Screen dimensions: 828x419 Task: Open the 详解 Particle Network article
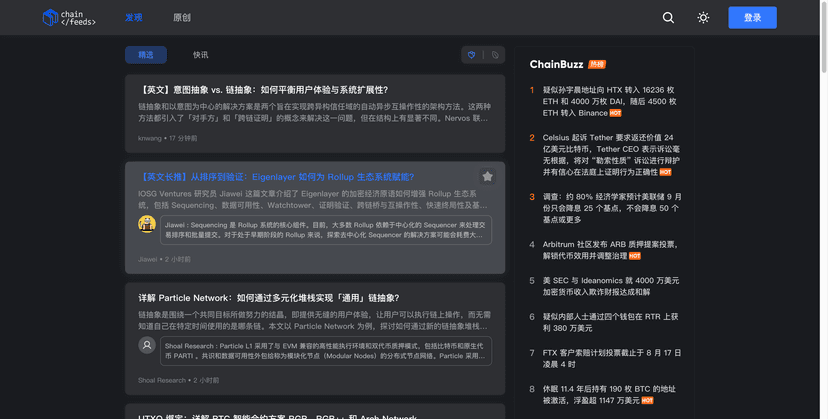[269, 298]
